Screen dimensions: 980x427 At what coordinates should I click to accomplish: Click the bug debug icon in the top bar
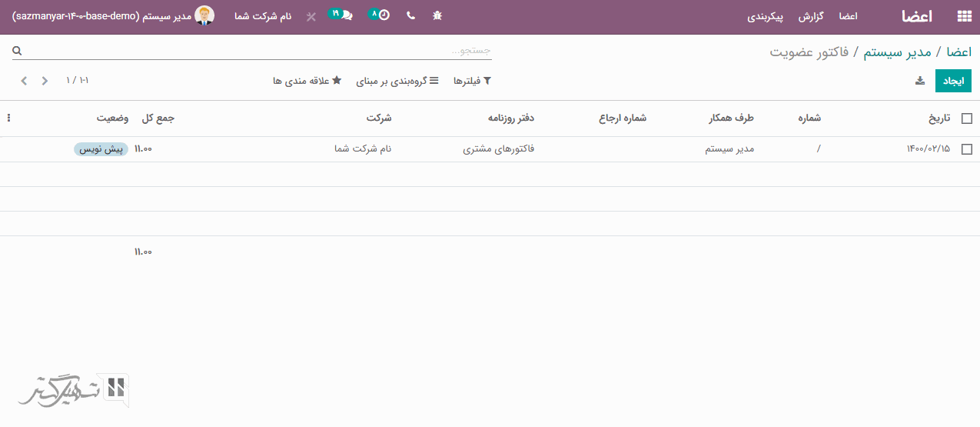pos(437,16)
